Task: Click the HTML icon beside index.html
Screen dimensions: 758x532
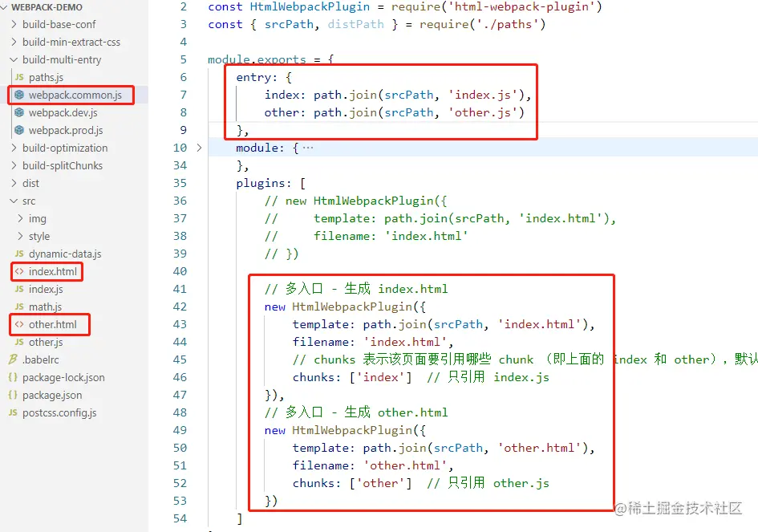Action: coord(19,271)
